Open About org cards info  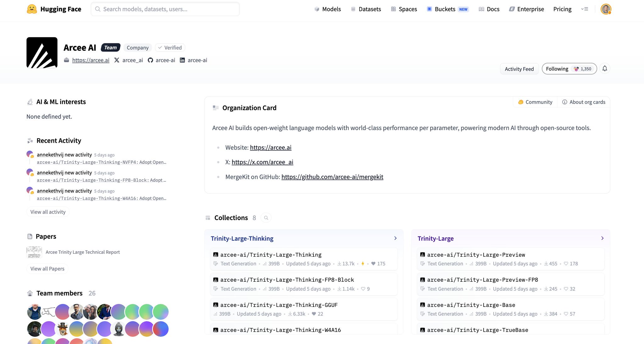coord(584,102)
